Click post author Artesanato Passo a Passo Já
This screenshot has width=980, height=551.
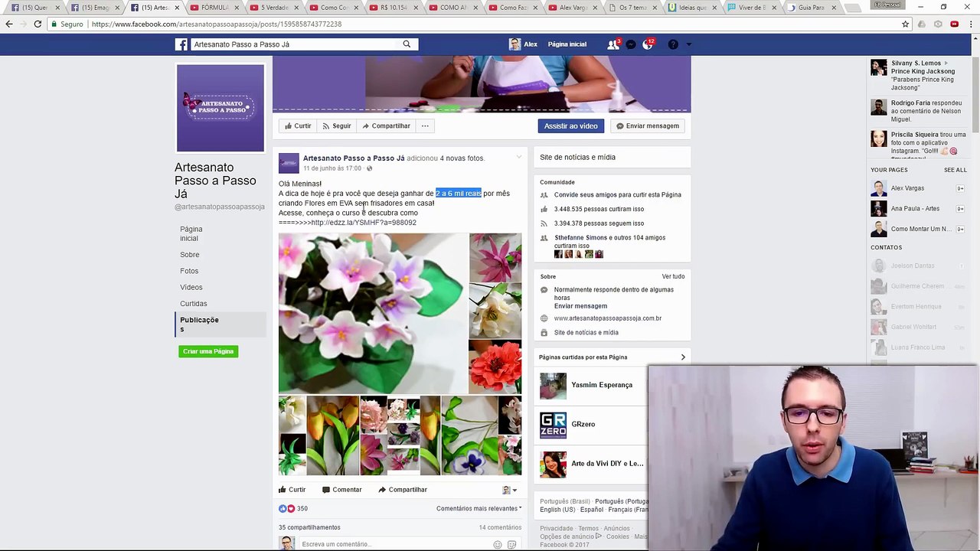pyautogui.click(x=354, y=158)
